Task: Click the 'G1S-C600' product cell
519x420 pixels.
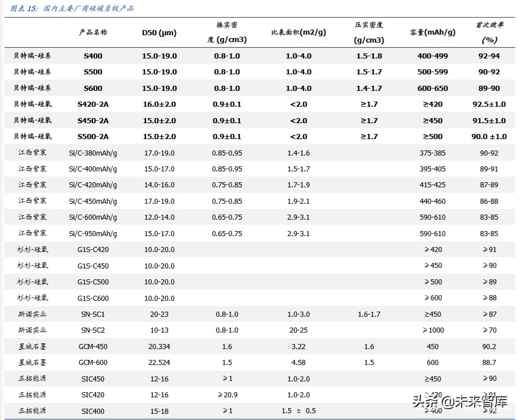Action: pyautogui.click(x=93, y=298)
